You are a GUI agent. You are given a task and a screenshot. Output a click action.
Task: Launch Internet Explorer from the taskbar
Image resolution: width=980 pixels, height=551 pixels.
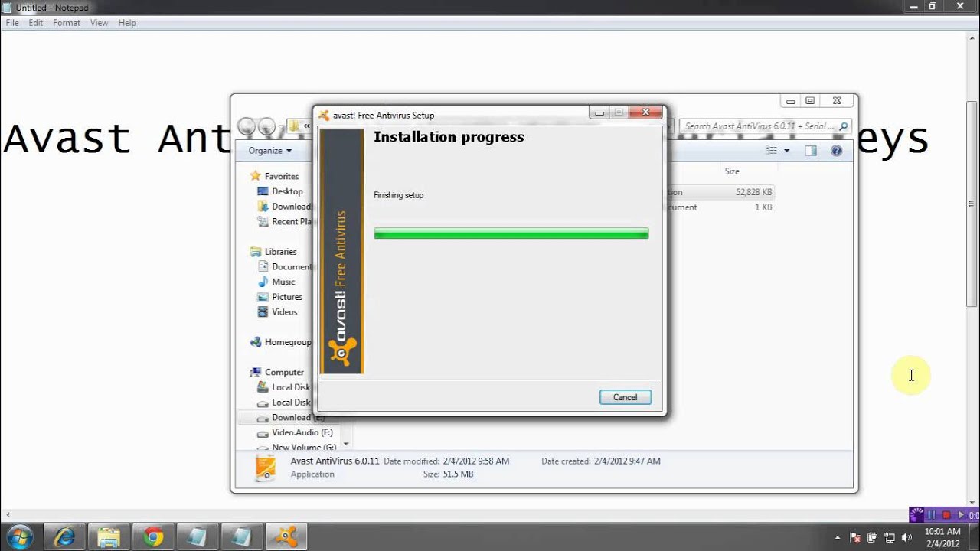click(x=64, y=536)
